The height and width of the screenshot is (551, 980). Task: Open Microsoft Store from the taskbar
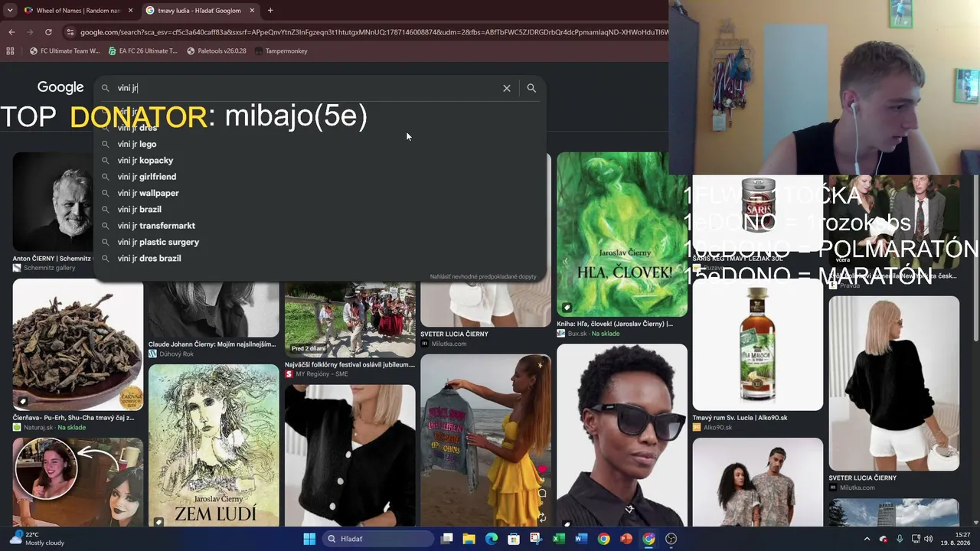click(514, 539)
